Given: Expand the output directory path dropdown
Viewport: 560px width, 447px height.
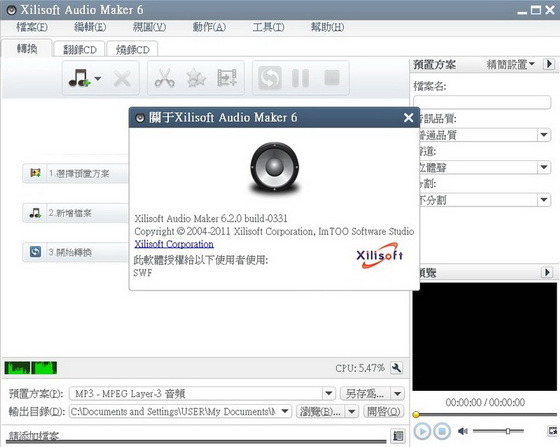Looking at the screenshot, I should [285, 411].
